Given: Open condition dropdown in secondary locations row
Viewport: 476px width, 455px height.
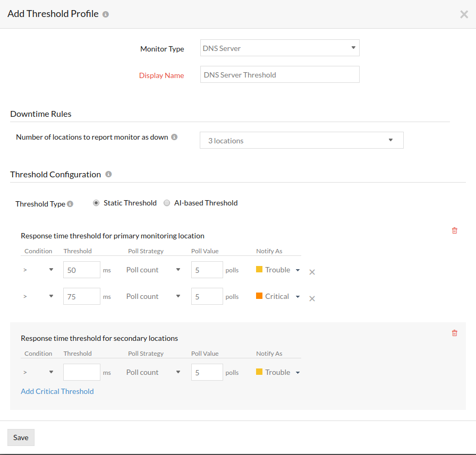Looking at the screenshot, I should pyautogui.click(x=39, y=373).
